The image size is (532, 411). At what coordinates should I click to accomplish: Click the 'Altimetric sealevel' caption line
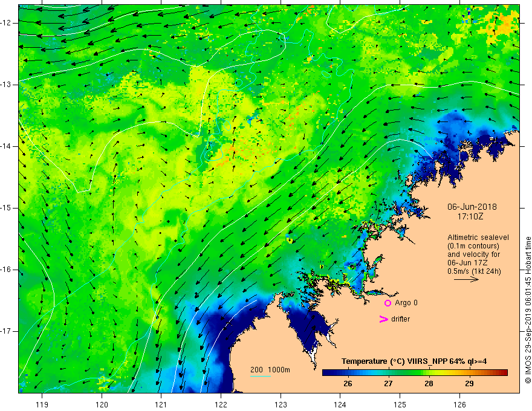pos(478,238)
